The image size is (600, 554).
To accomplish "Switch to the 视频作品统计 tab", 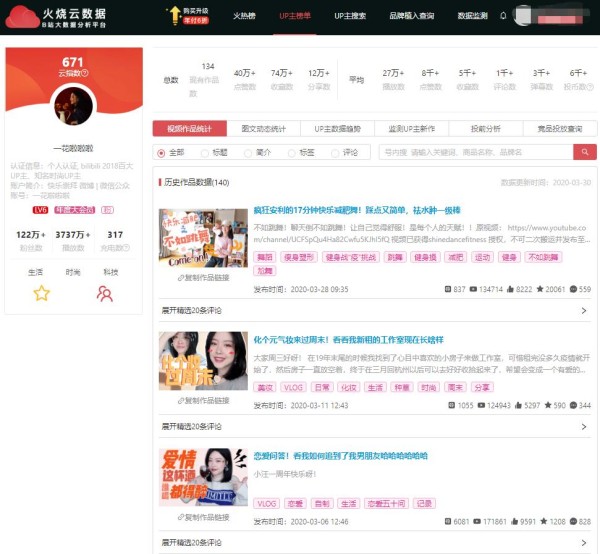I will 189,129.
